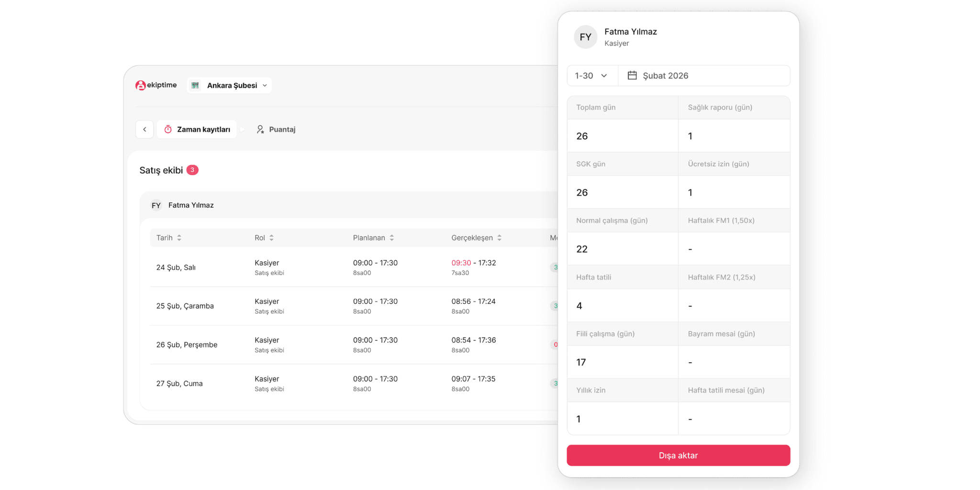
Task: Sort by Gerçekleşen column header
Action: tap(476, 238)
